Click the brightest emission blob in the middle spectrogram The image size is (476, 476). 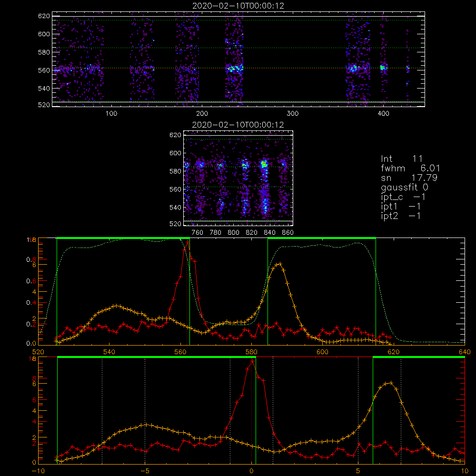point(264,164)
